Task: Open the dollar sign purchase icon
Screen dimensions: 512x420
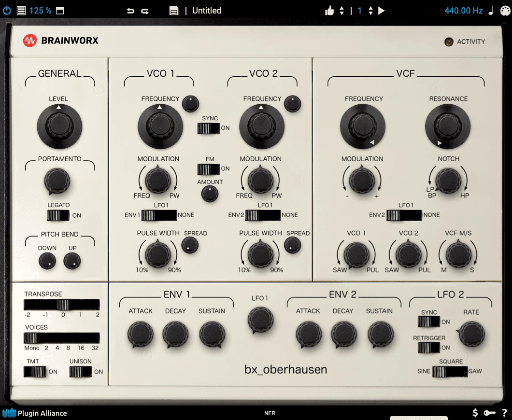Action: click(x=475, y=413)
